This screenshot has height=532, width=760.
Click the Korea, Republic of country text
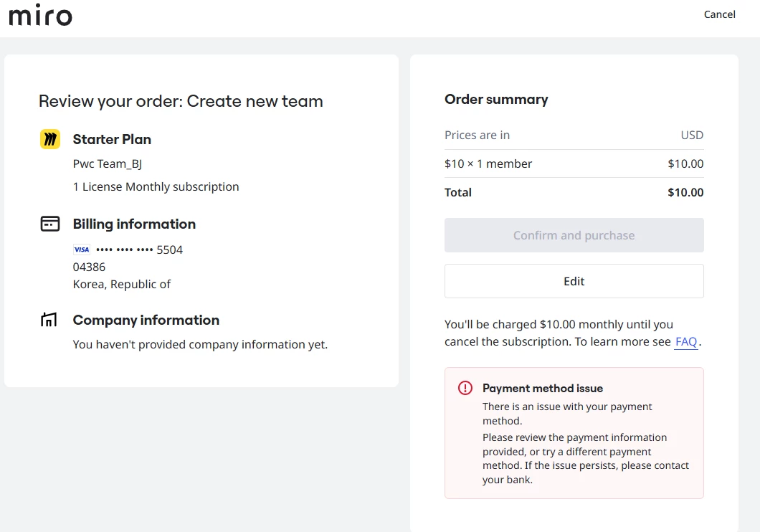(x=122, y=284)
